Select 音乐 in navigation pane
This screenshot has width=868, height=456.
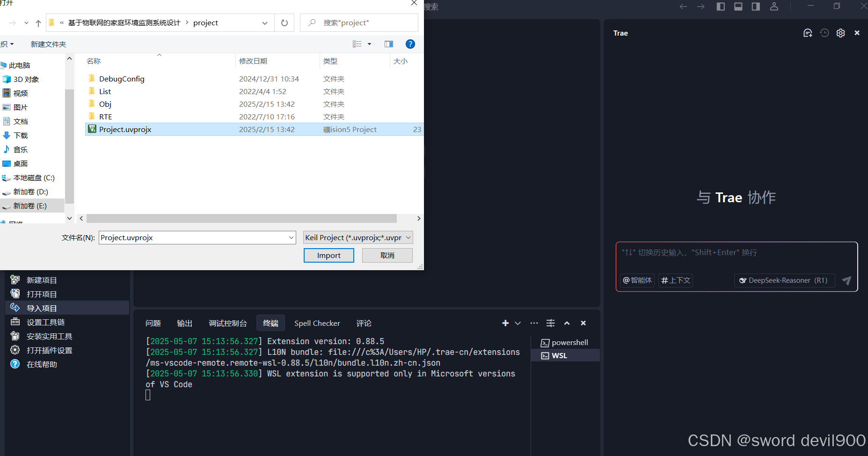pyautogui.click(x=21, y=150)
